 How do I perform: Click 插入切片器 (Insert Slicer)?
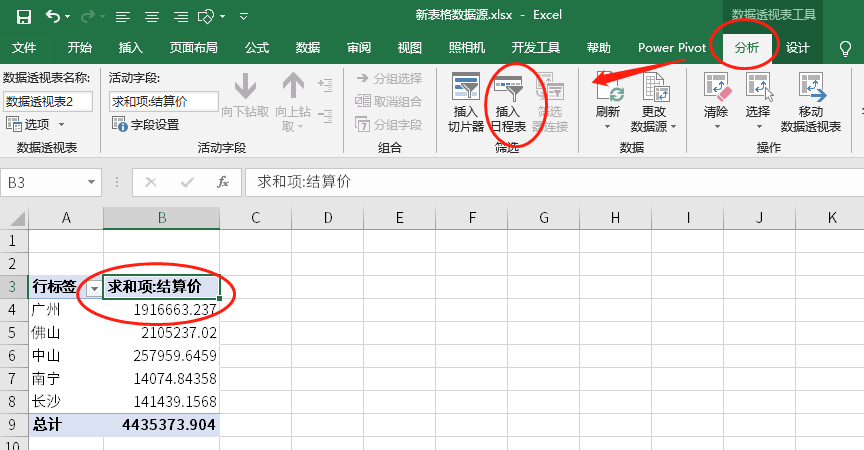[x=466, y=102]
